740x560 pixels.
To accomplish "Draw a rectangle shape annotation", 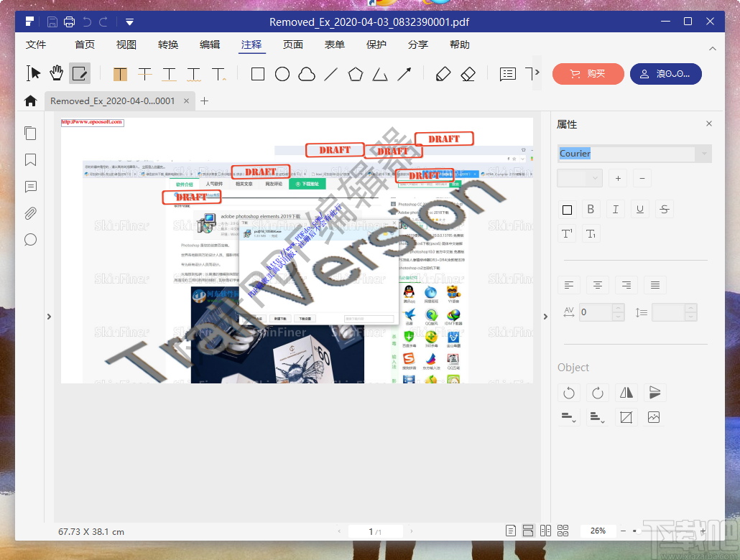I will coord(258,74).
